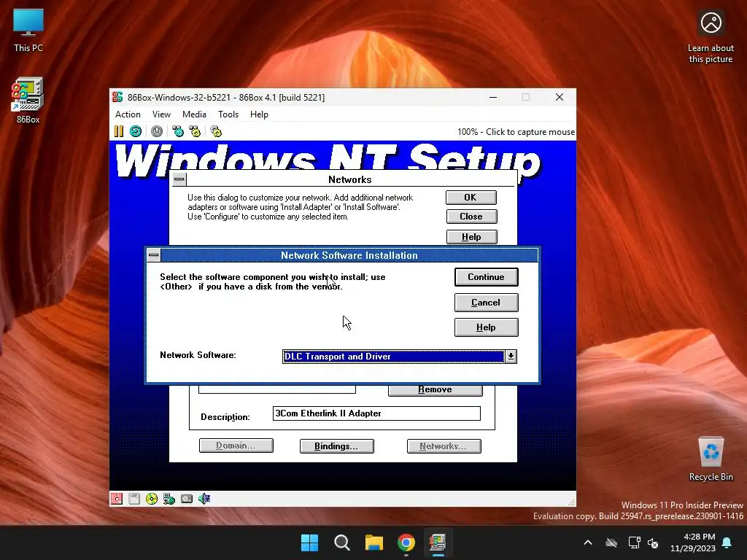Click the gray hard disk status icon
This screenshot has width=747, height=560.
point(187,499)
